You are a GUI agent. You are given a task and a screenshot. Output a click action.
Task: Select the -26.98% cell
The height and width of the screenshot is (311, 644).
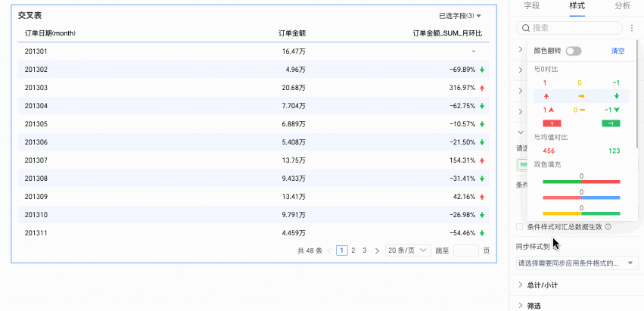point(462,215)
